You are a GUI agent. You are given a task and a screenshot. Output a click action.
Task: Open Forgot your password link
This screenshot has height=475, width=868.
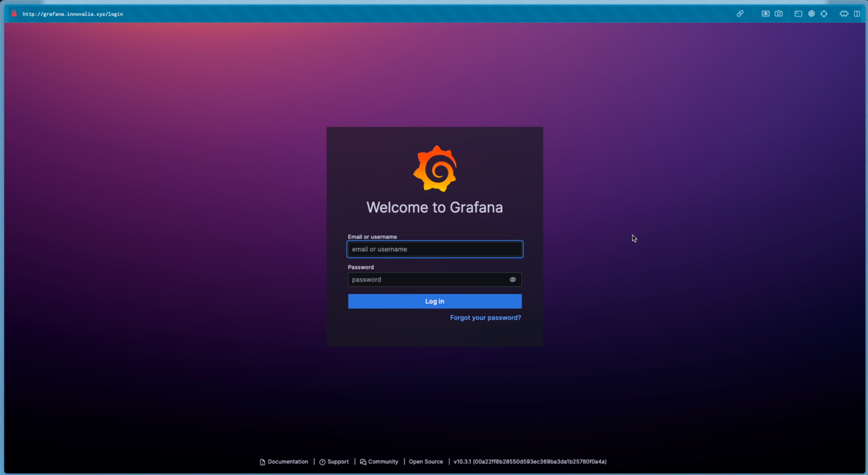(485, 318)
